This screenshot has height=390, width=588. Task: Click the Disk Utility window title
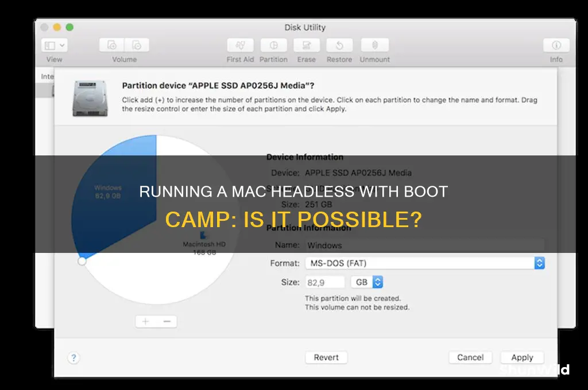coord(305,28)
